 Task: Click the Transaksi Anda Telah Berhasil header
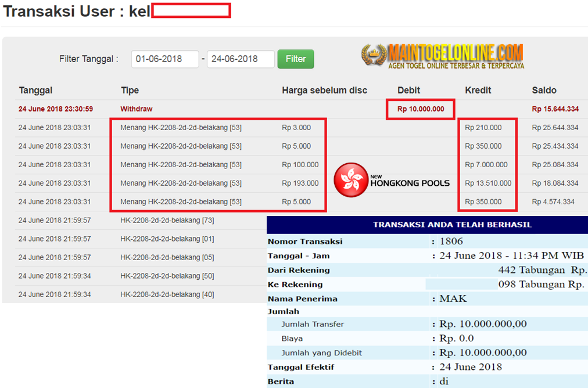coord(452,225)
